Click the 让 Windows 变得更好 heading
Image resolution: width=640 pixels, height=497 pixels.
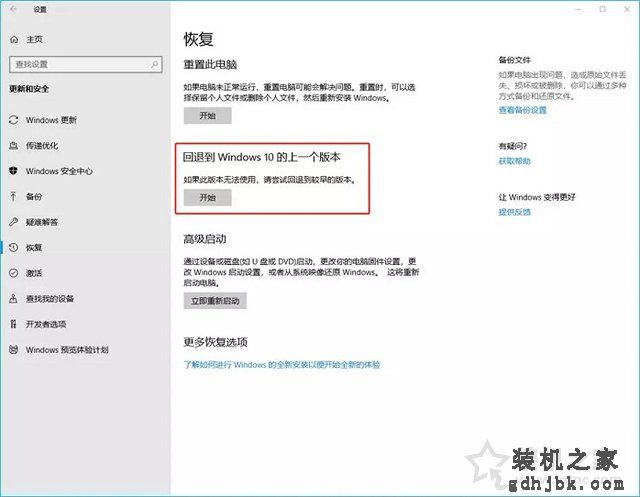coord(537,197)
